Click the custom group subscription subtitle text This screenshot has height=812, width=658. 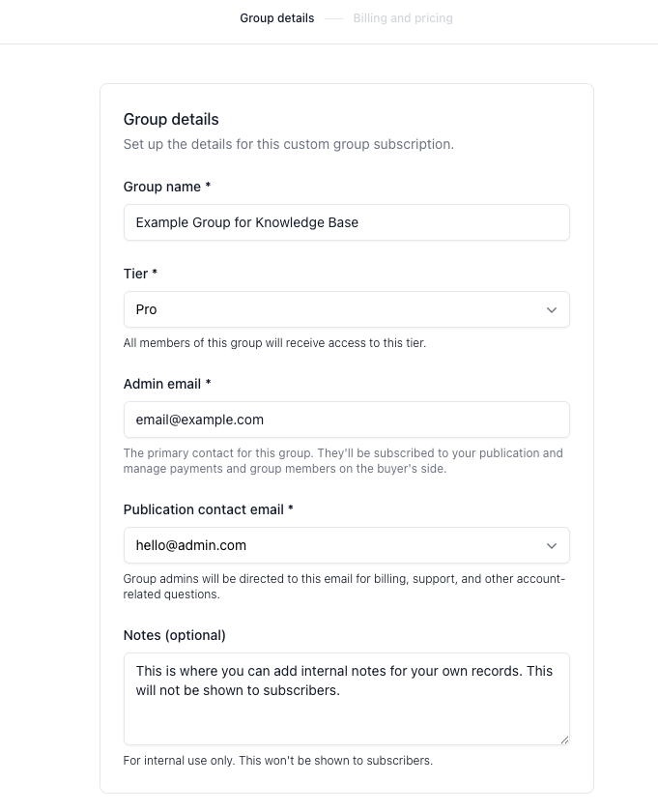(288, 144)
